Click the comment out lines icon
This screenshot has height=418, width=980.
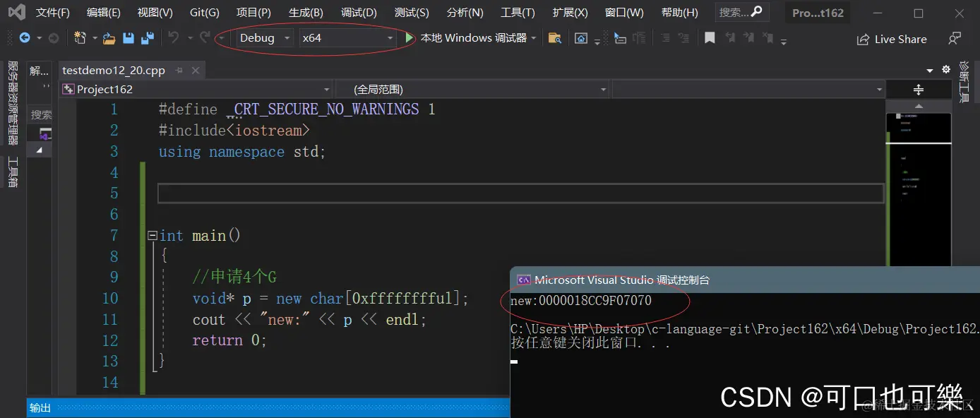pos(665,38)
